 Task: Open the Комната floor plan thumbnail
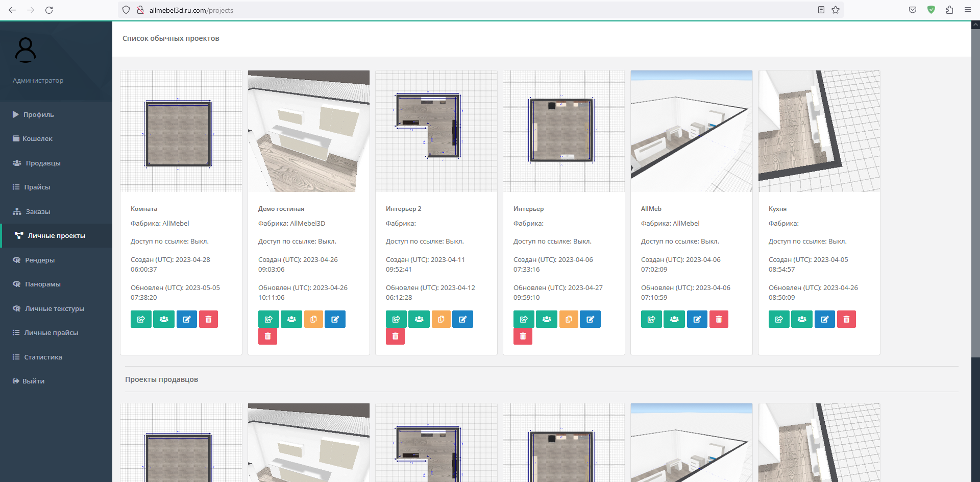pyautogui.click(x=181, y=131)
